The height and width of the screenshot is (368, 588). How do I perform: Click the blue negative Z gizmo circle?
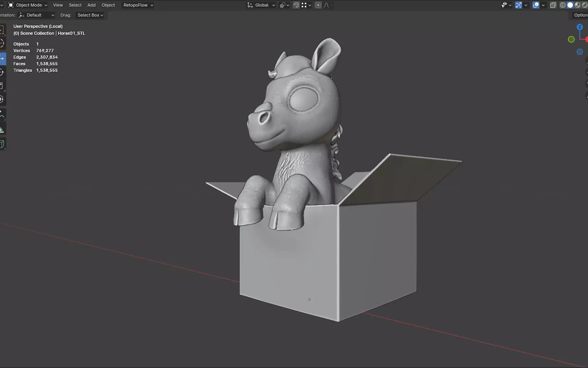(580, 52)
